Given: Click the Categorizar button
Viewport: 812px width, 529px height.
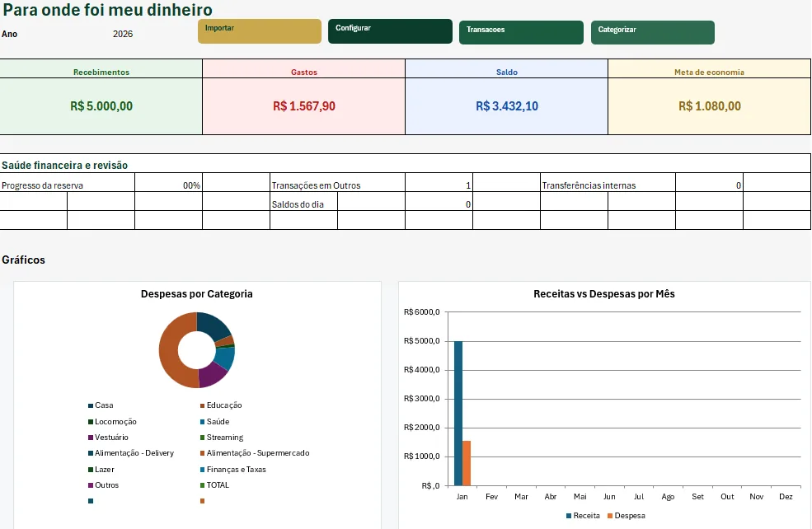Looking at the screenshot, I should pos(653,33).
